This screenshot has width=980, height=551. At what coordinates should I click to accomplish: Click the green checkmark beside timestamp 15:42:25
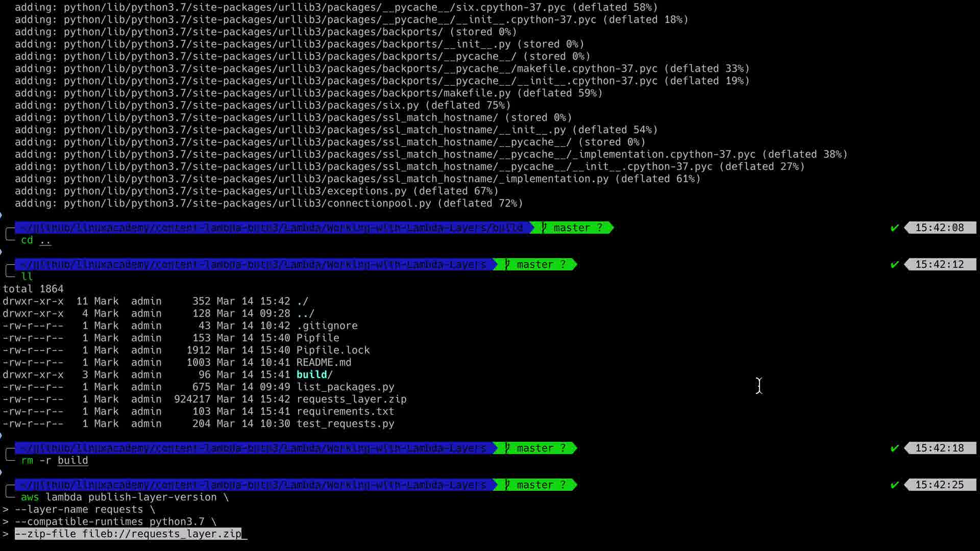[894, 485]
